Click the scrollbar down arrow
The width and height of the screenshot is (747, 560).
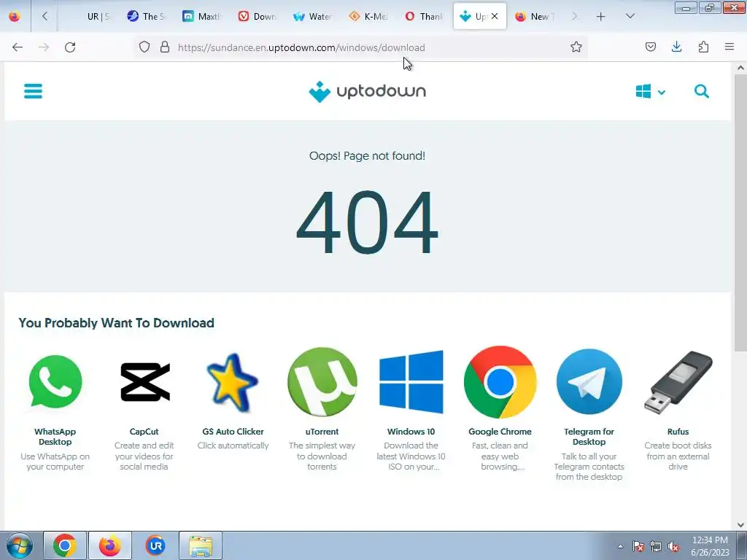point(740,525)
